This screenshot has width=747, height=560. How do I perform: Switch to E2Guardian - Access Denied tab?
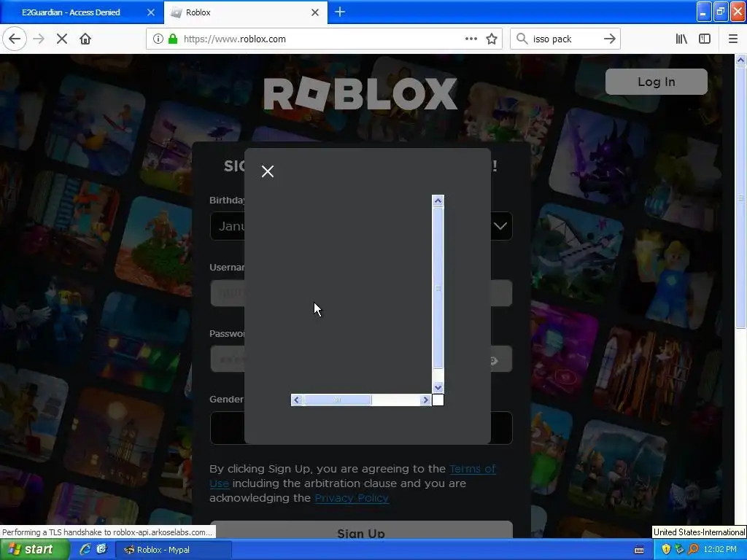pos(71,12)
